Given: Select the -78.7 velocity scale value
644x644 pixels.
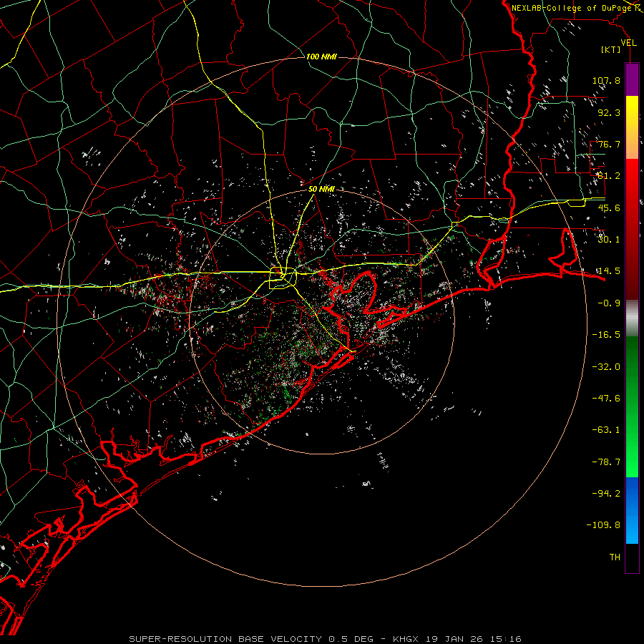Looking at the screenshot, I should pyautogui.click(x=606, y=462).
